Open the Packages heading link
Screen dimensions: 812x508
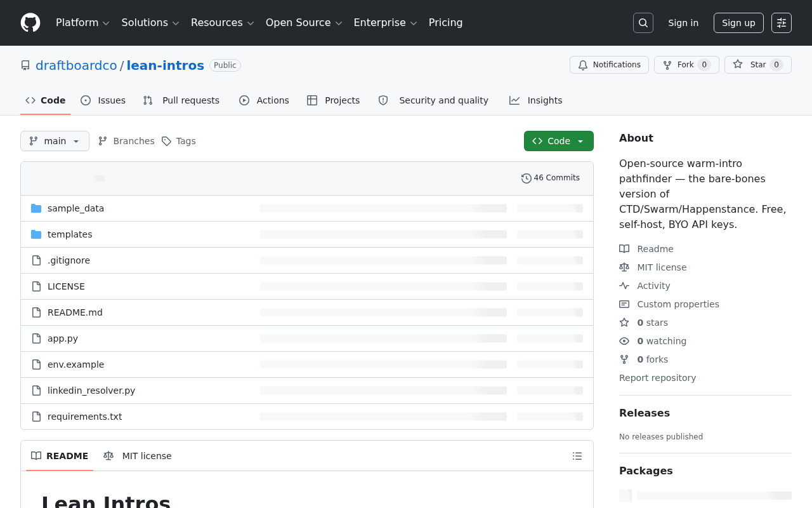pos(646,471)
